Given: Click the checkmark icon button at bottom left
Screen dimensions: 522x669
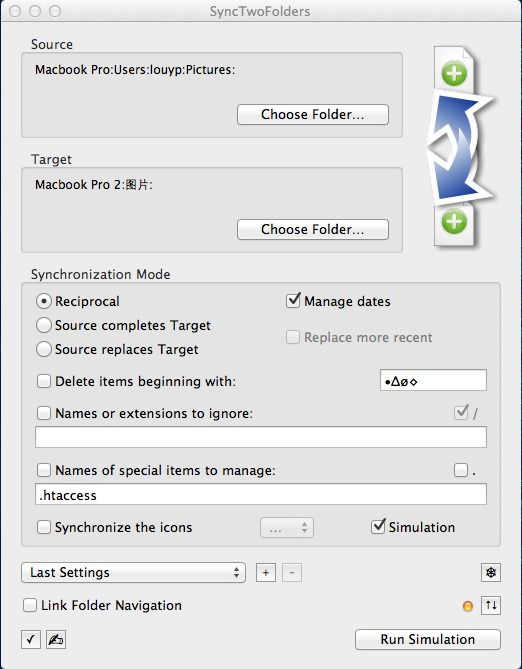Looking at the screenshot, I should (31, 639).
